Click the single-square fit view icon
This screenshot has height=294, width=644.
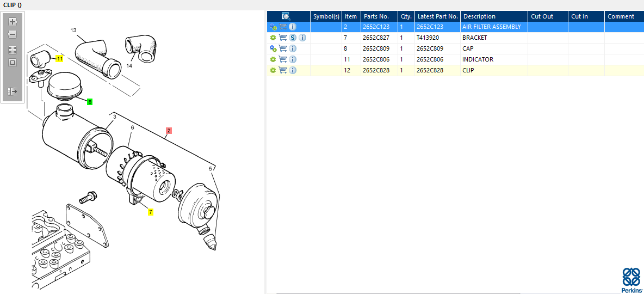coord(13,63)
